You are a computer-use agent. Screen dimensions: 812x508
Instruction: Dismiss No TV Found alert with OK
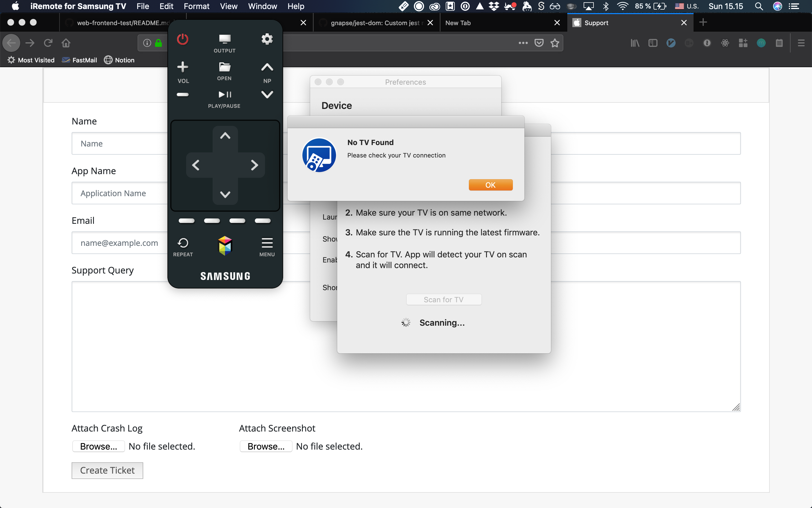(491, 185)
